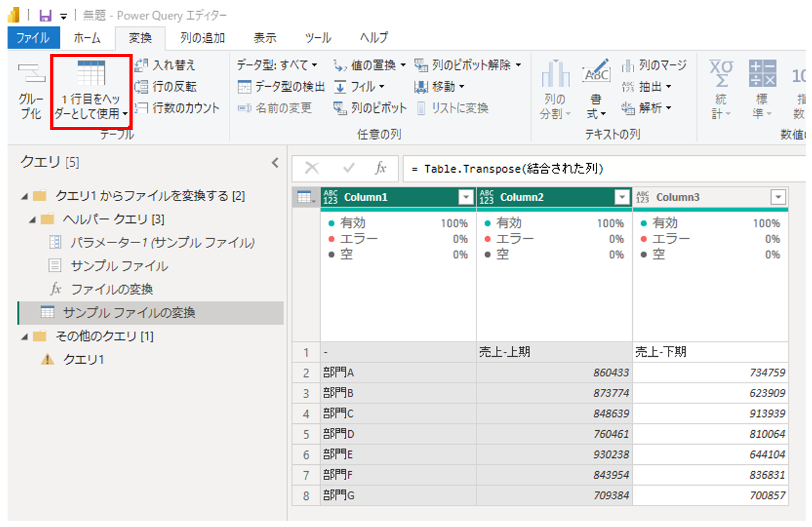Select row number 8 header
The width and height of the screenshot is (812, 527).
pyautogui.click(x=307, y=496)
